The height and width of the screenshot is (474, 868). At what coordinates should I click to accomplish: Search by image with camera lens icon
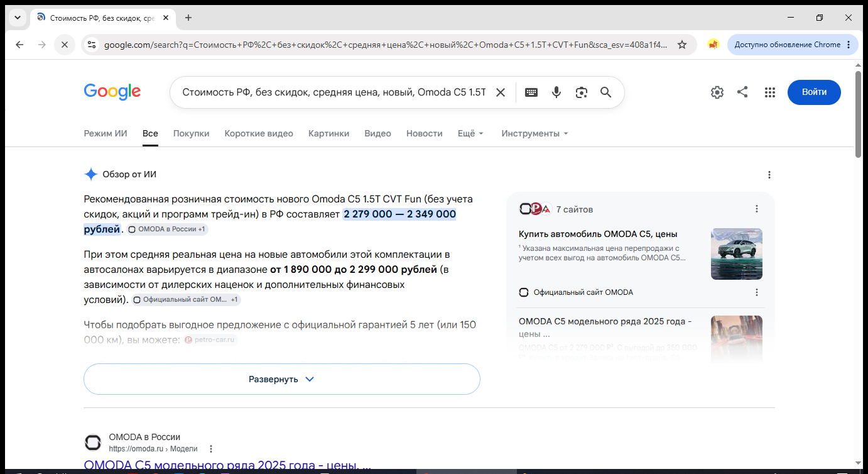click(x=582, y=92)
